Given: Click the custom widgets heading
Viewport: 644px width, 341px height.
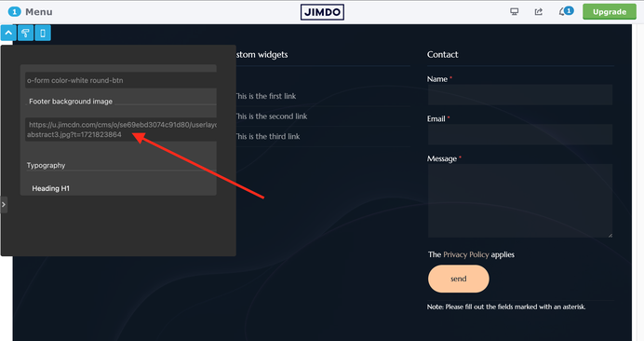Looking at the screenshot, I should 262,54.
